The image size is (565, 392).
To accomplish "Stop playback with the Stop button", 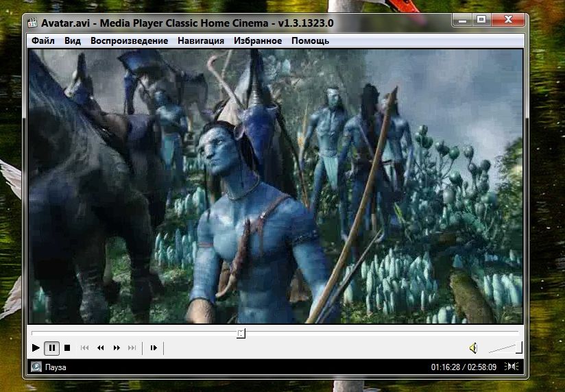I will pyautogui.click(x=67, y=348).
